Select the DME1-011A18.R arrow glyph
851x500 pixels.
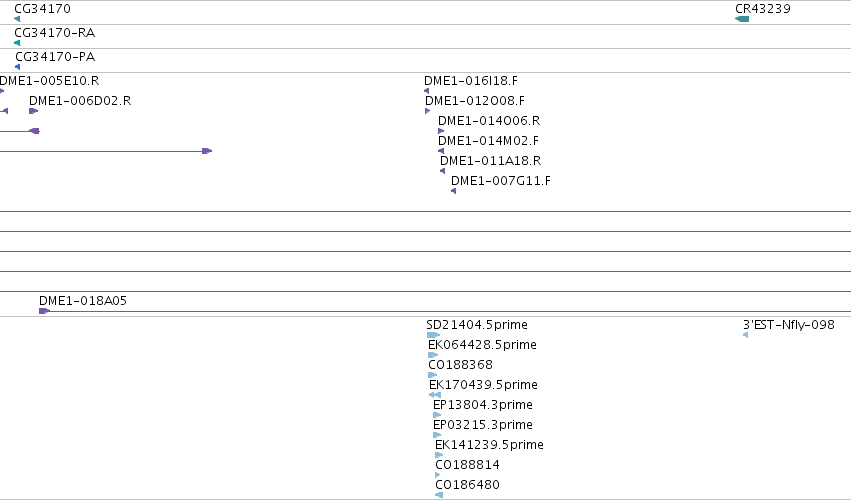(442, 171)
